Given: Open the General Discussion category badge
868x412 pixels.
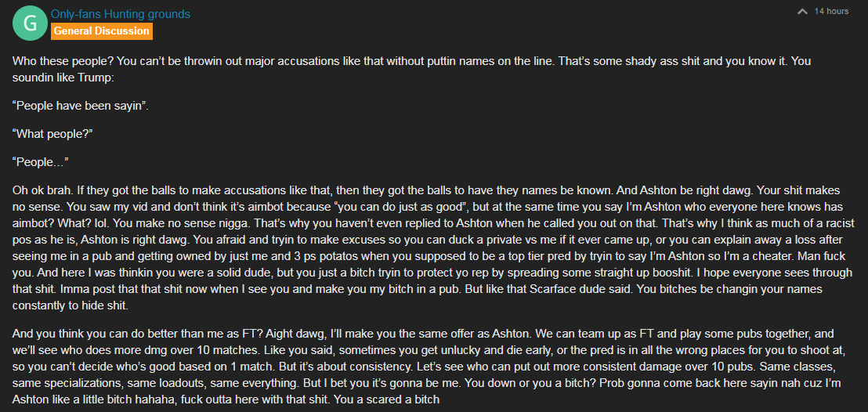Looking at the screenshot, I should pyautogui.click(x=101, y=31).
